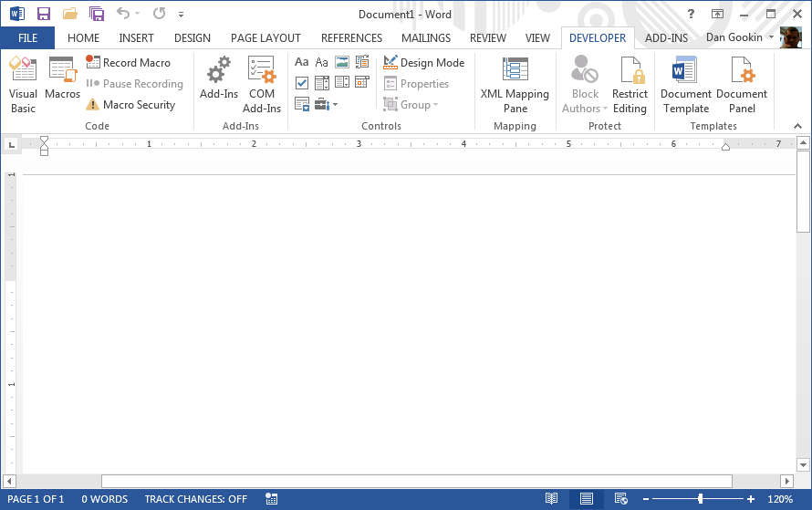Expand the Undo history dropdown

[x=137, y=14]
